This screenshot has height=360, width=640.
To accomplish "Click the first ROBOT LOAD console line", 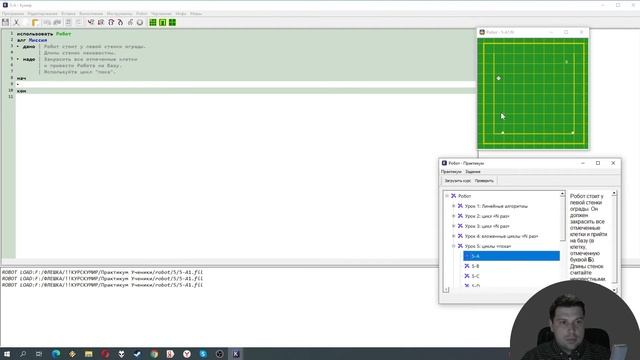I will 102,272.
